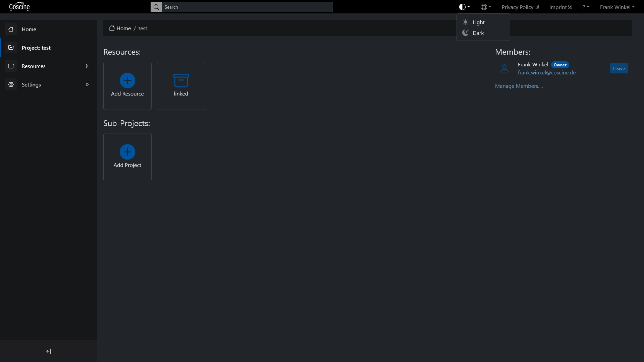Click the Project folder icon in sidebar
Viewport: 644px width, 362px height.
pos(11,48)
